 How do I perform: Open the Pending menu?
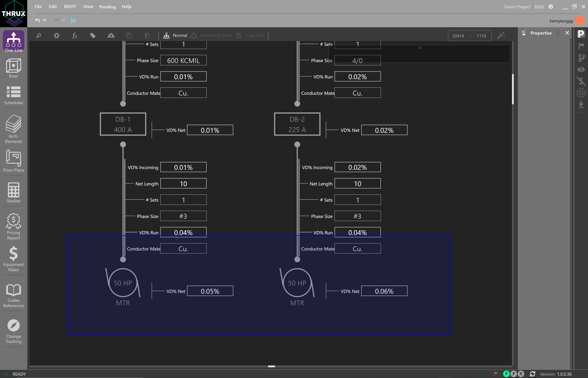(107, 7)
